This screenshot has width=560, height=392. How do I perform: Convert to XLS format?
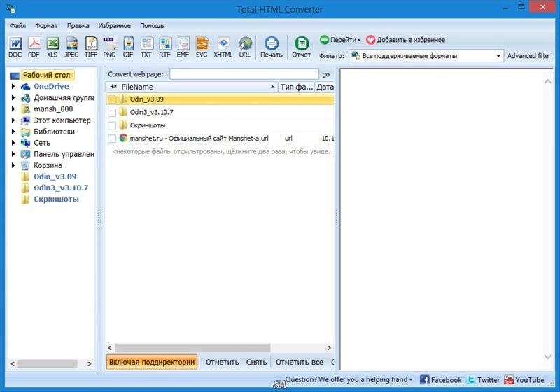(52, 47)
